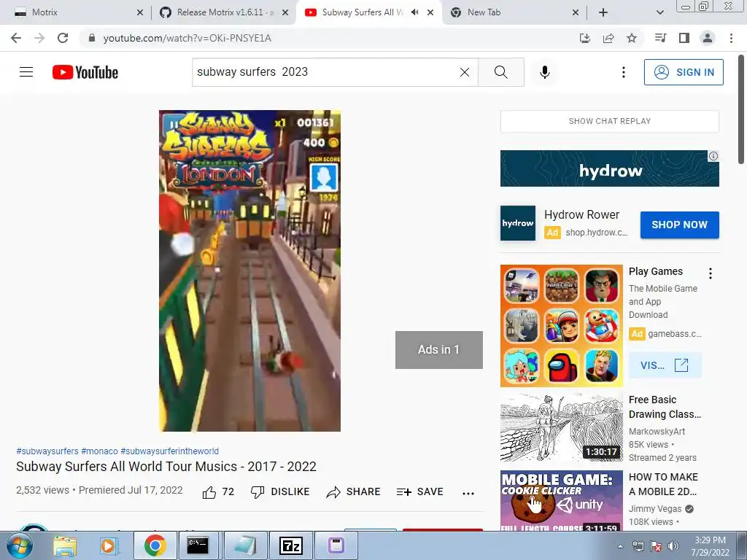This screenshot has width=747, height=560.
Task: Mute the tab via the speaker icon
Action: click(415, 12)
